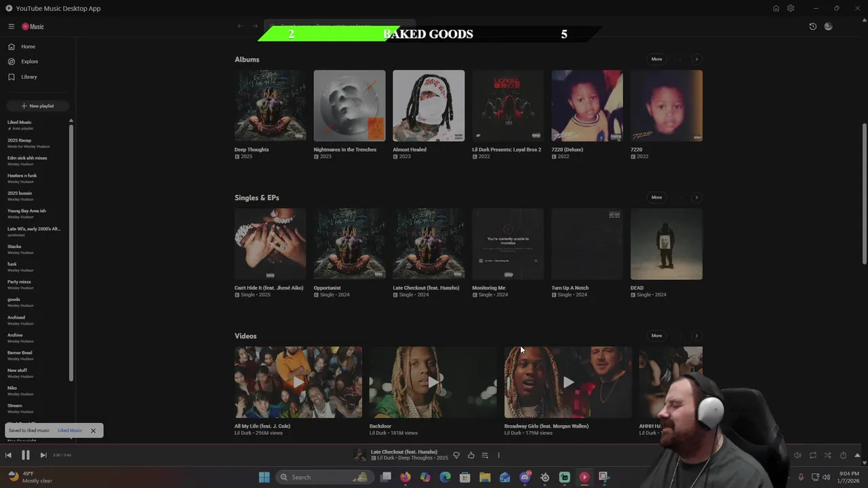This screenshot has height=488, width=868.
Task: Open the history icon in the top bar
Action: [812, 26]
